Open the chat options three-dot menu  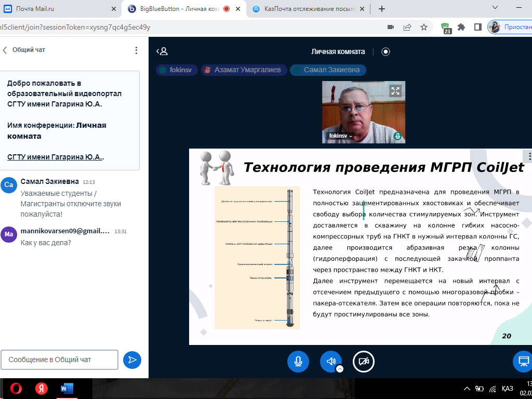[x=136, y=50]
